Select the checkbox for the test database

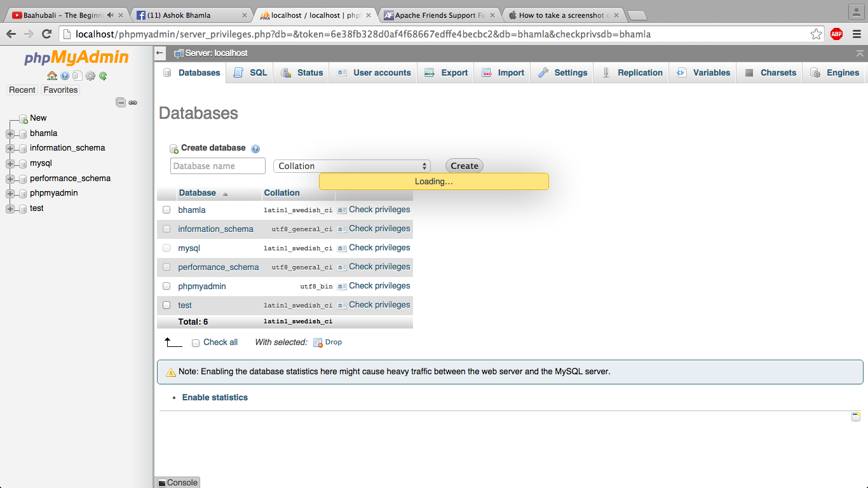point(166,305)
